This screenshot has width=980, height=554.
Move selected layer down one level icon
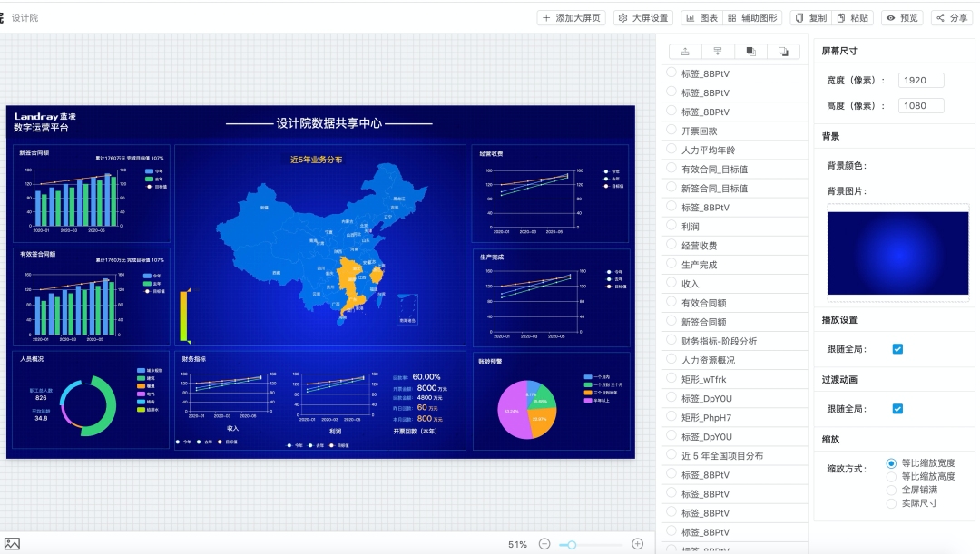[x=718, y=52]
